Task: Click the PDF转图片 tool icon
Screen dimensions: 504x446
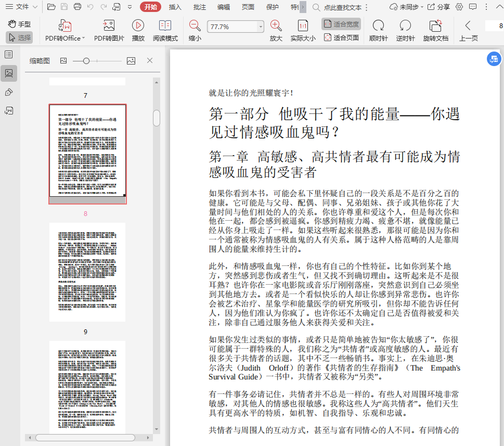Action: 109,26
